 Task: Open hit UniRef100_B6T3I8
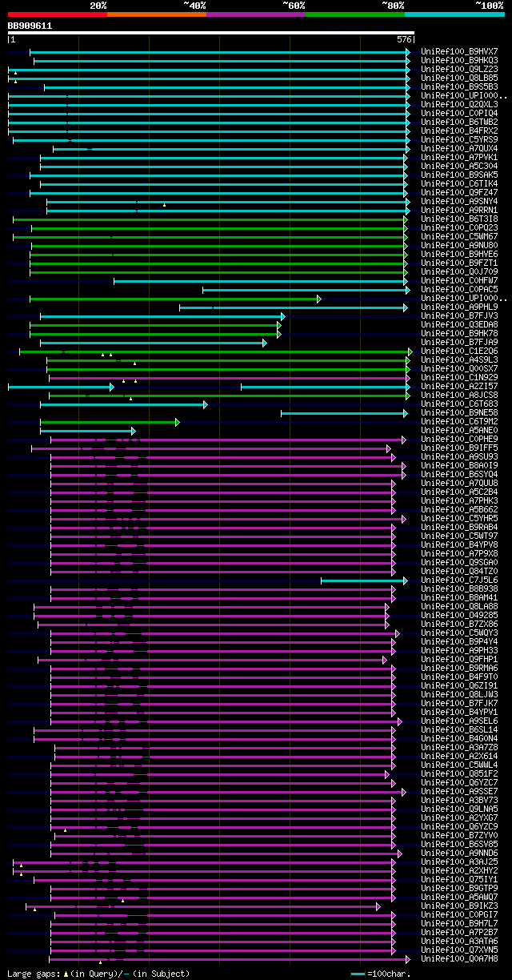pyautogui.click(x=460, y=219)
